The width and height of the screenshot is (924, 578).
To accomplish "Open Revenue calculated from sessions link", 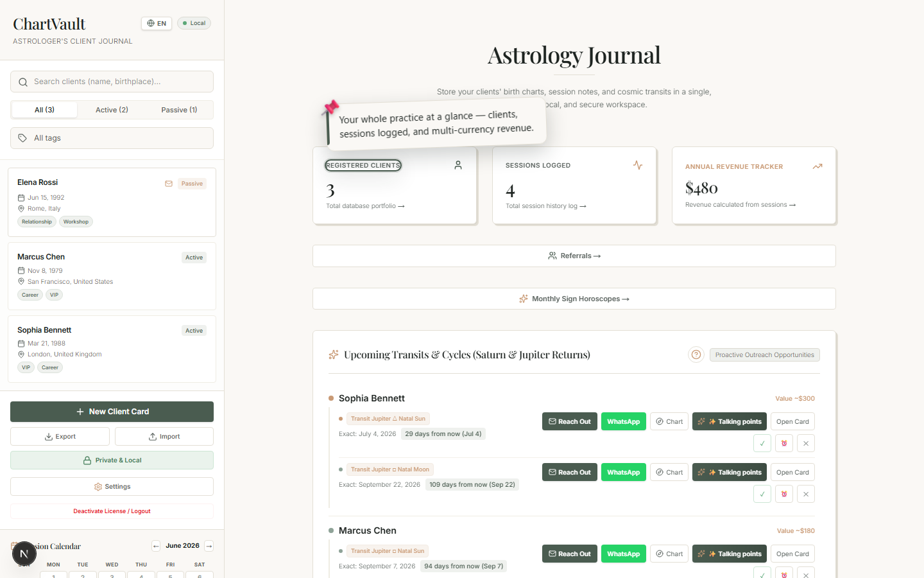I will click(740, 205).
